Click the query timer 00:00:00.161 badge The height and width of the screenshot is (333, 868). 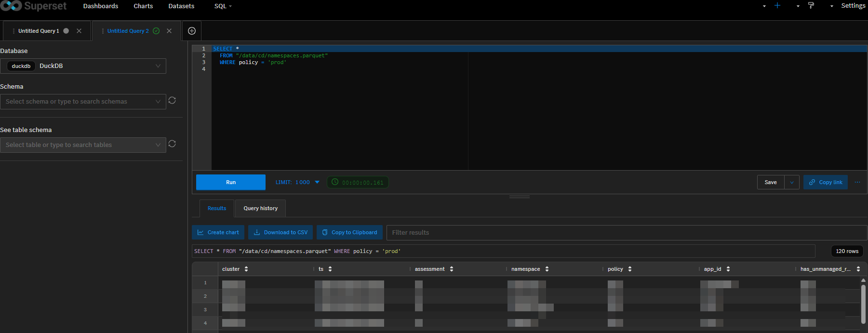tap(358, 182)
